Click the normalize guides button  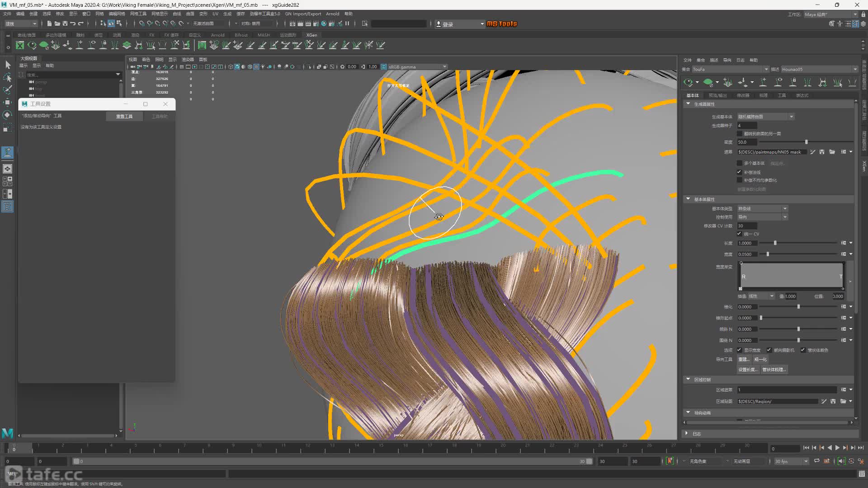click(760, 360)
